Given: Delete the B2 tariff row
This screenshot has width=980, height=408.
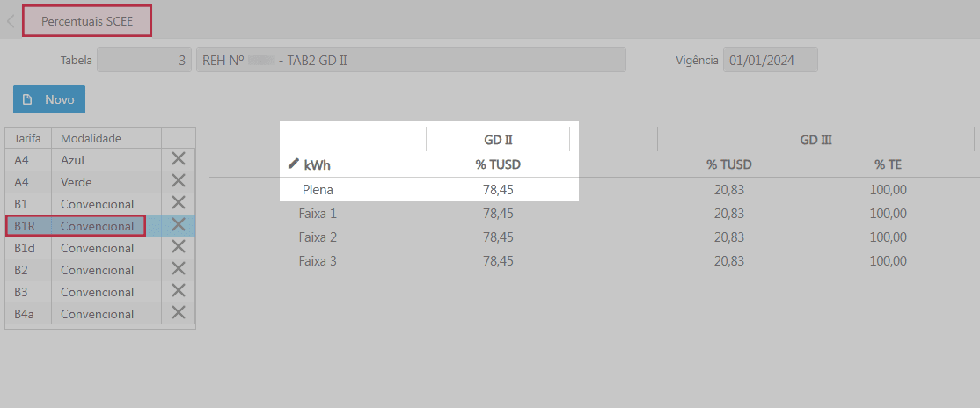Looking at the screenshot, I should tap(179, 269).
